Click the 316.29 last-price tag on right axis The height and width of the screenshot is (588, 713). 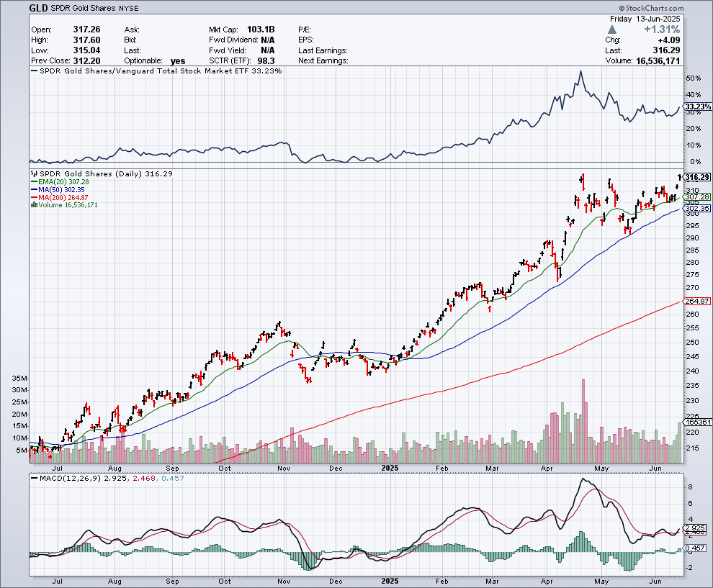click(x=698, y=177)
